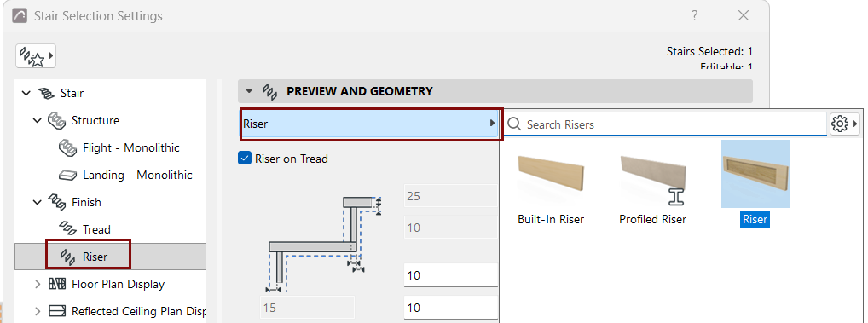Open the Riser type dropdown
This screenshot has height=323, width=868.
coord(369,124)
